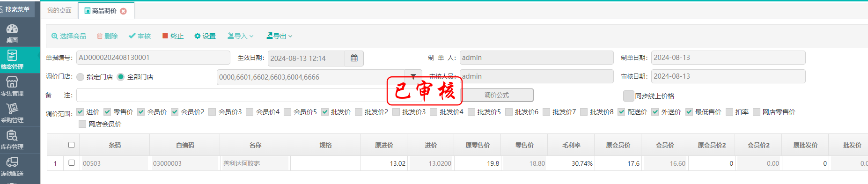The image size is (868, 184).
Task: Enable the 会员价3 checkbox
Action: coord(212,112)
